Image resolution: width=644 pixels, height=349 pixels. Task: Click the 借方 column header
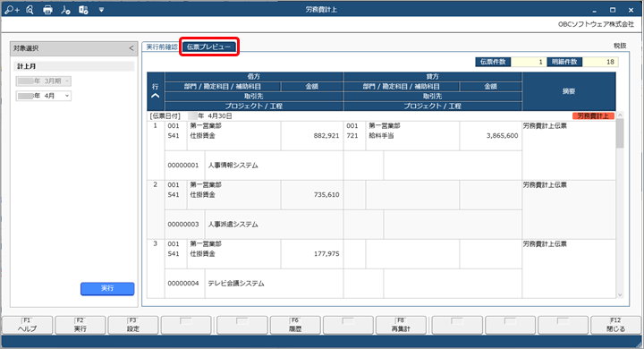point(254,76)
